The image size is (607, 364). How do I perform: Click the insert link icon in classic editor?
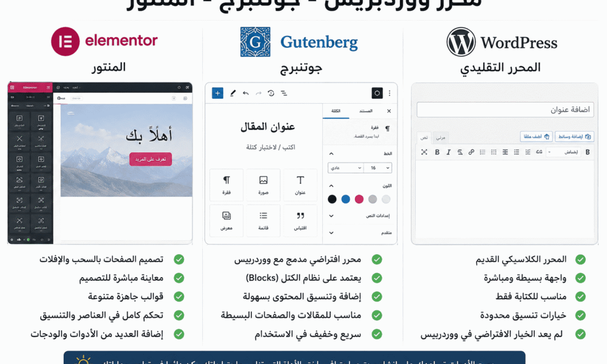471,152
